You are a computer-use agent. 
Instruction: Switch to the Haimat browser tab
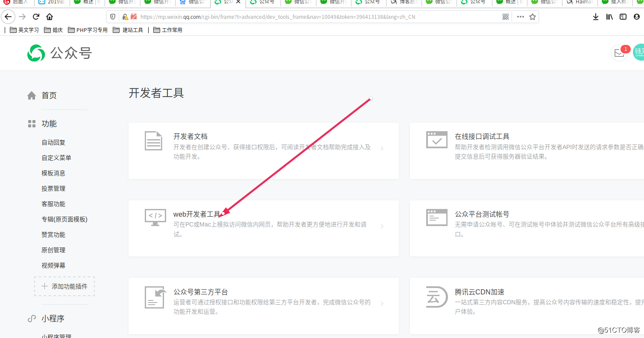point(579,2)
